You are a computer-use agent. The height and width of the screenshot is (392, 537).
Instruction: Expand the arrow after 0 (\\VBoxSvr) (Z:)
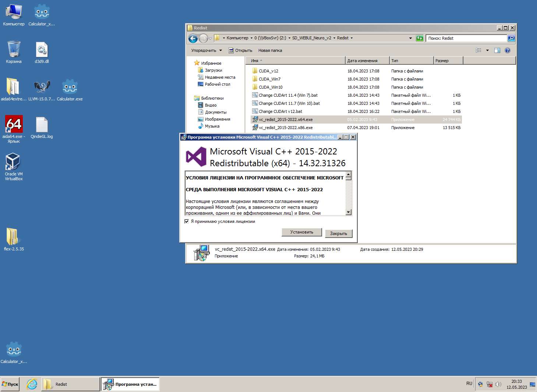(289, 38)
